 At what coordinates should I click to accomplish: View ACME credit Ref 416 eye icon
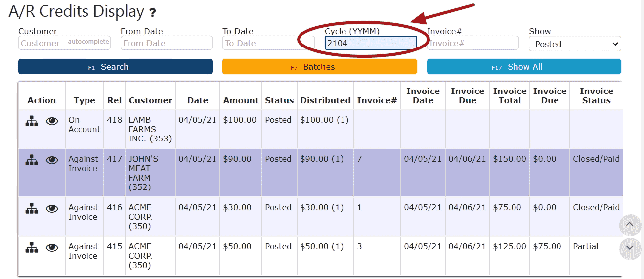pyautogui.click(x=52, y=208)
